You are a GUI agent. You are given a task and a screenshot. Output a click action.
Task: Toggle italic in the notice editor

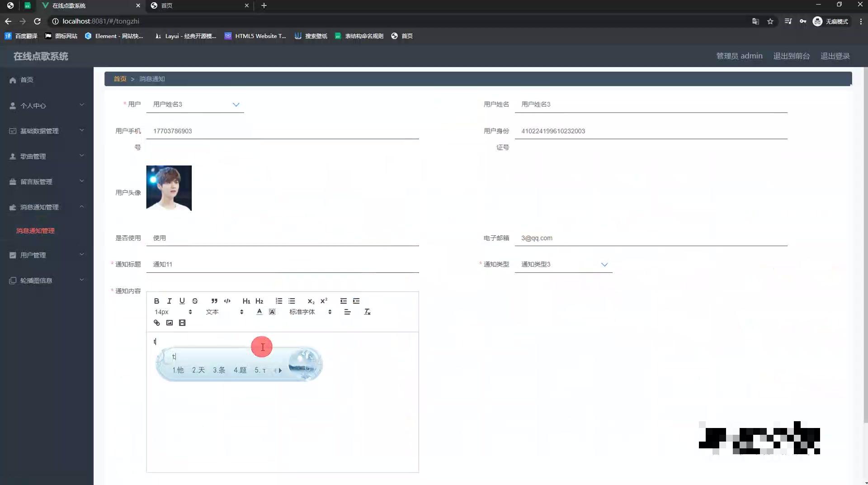pos(169,301)
